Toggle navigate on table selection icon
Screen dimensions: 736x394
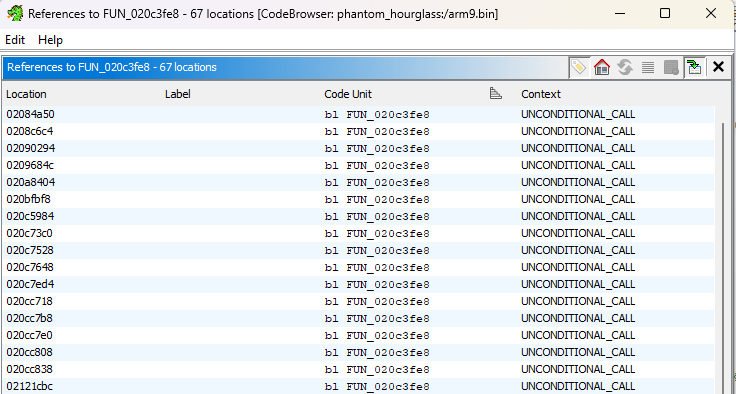(694, 68)
